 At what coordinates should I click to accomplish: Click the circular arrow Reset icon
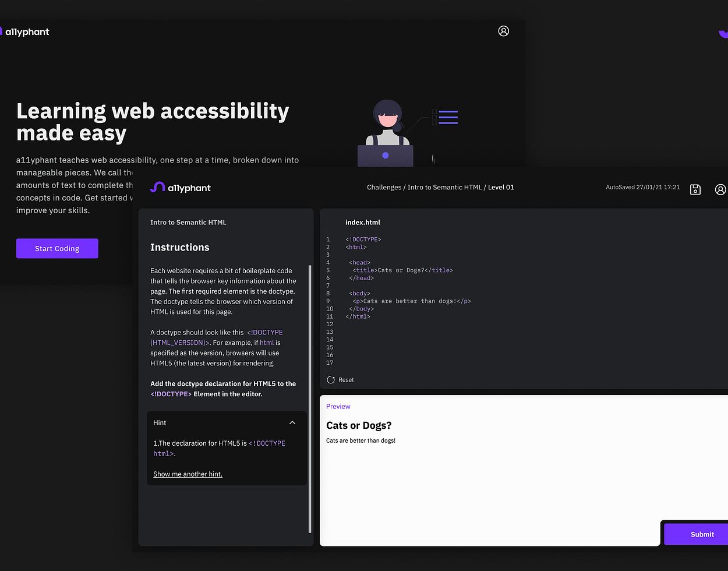(x=331, y=379)
